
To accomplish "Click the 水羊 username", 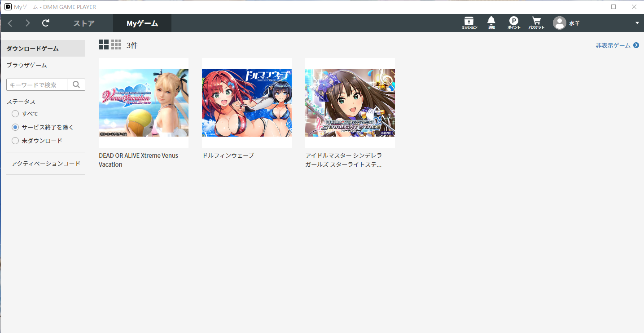I will coord(574,23).
